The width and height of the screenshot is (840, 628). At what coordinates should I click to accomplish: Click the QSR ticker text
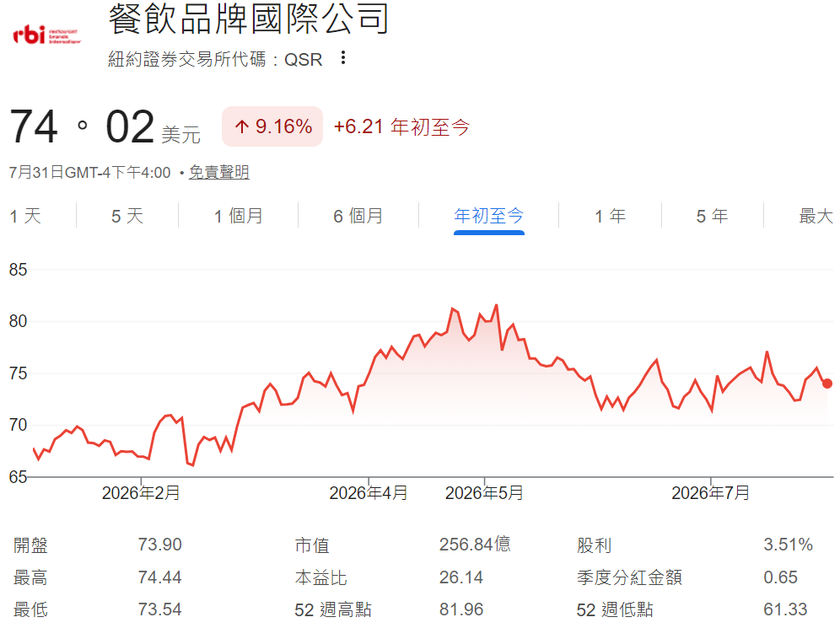pyautogui.click(x=304, y=59)
